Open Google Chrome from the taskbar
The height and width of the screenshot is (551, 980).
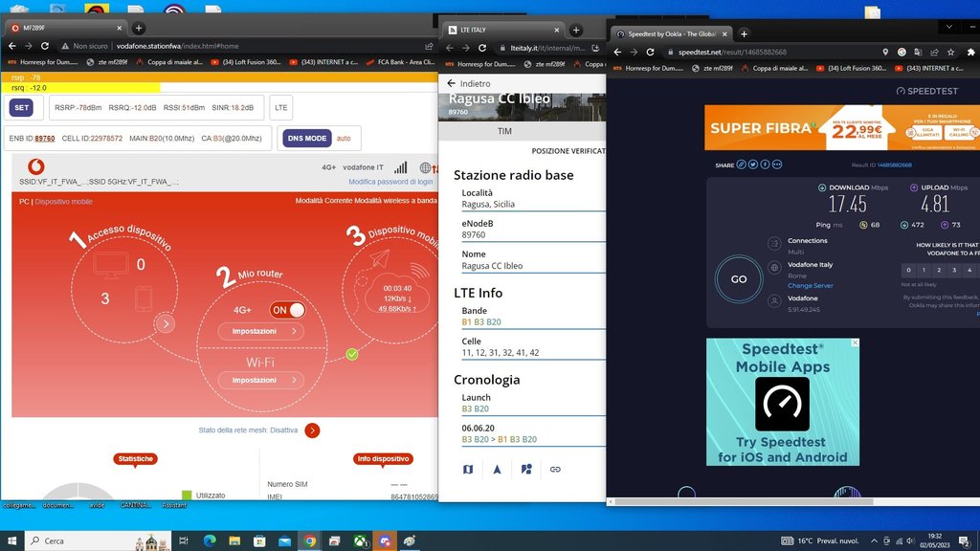tap(310, 541)
